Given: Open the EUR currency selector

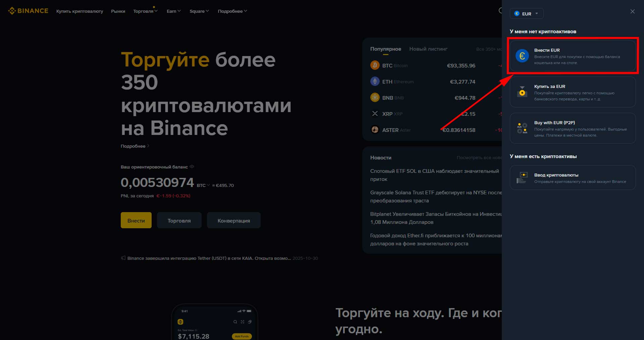Looking at the screenshot, I should pyautogui.click(x=527, y=13).
